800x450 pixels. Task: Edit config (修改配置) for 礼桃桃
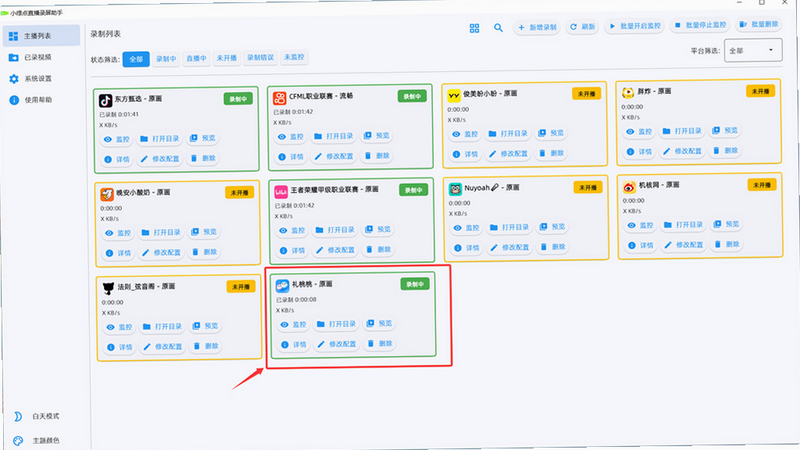click(x=337, y=344)
